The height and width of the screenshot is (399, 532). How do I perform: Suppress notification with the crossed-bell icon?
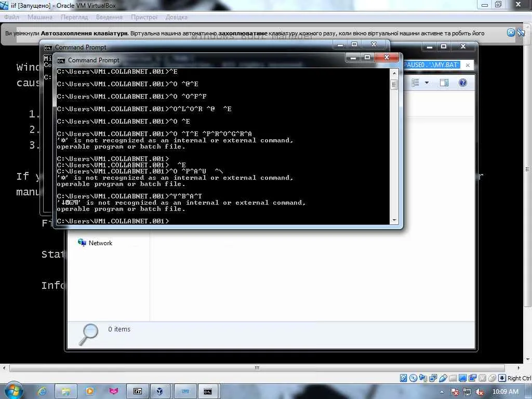(521, 33)
